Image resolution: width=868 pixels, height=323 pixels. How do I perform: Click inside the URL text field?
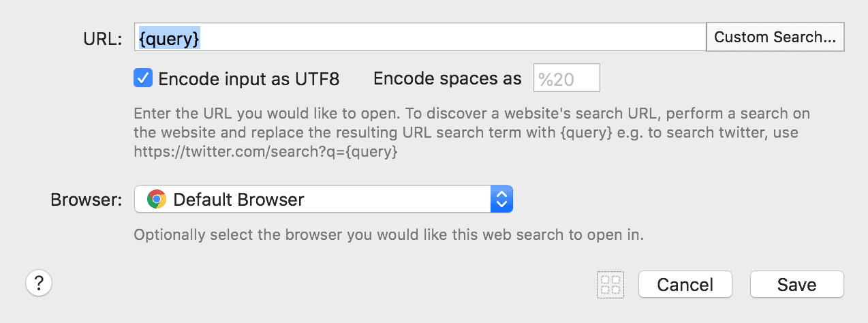(x=420, y=37)
